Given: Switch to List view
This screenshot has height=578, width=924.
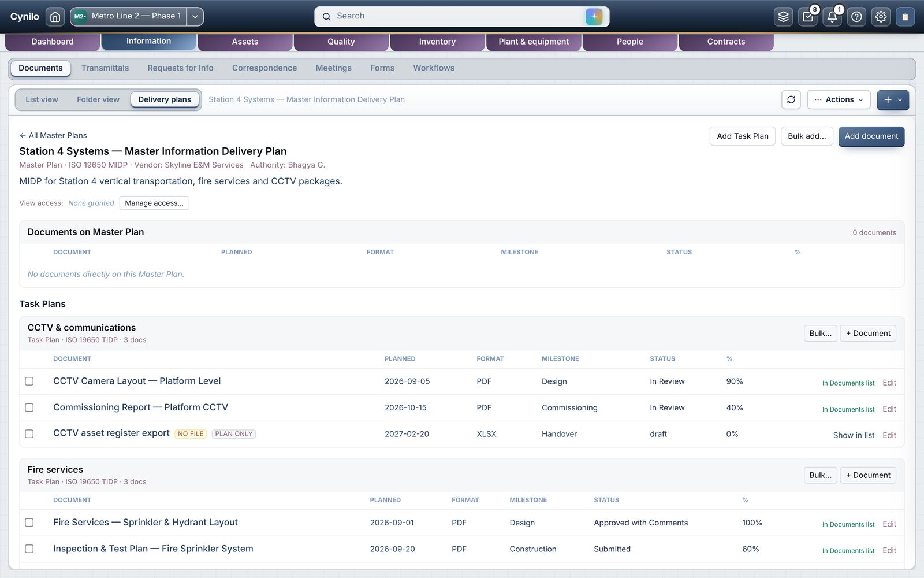Looking at the screenshot, I should 42,99.
